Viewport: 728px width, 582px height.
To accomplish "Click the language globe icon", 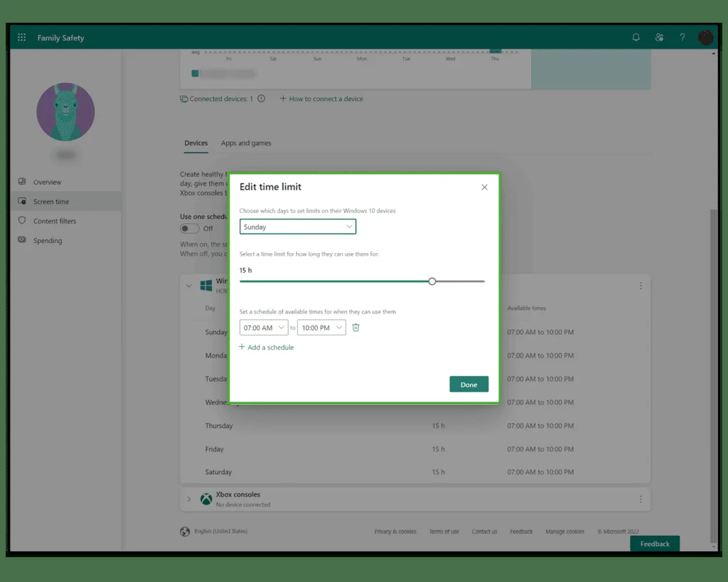I will click(x=185, y=532).
